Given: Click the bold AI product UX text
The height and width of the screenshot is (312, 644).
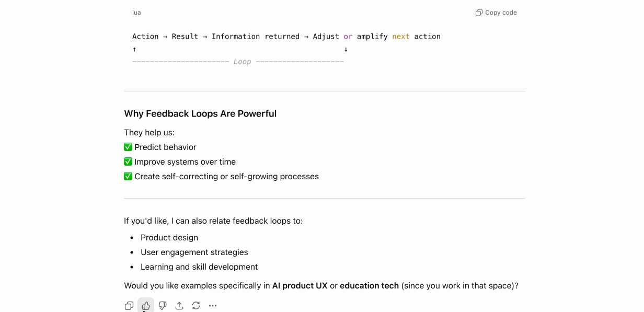Looking at the screenshot, I should pyautogui.click(x=300, y=286).
